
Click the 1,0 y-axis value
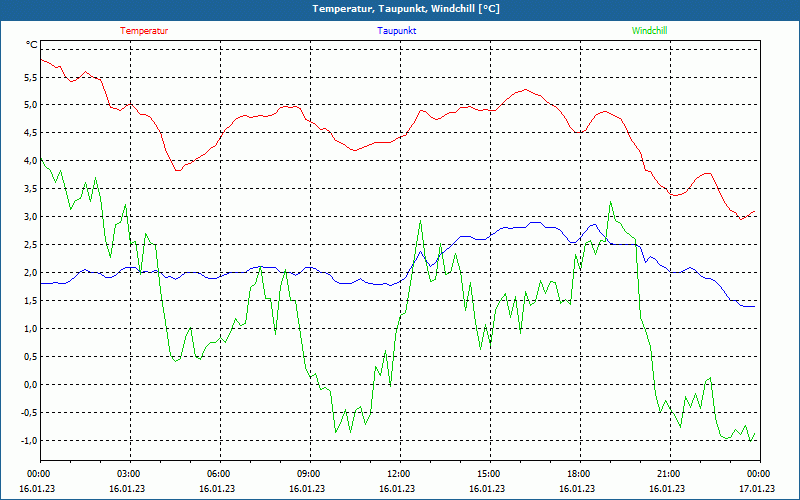pos(31,329)
